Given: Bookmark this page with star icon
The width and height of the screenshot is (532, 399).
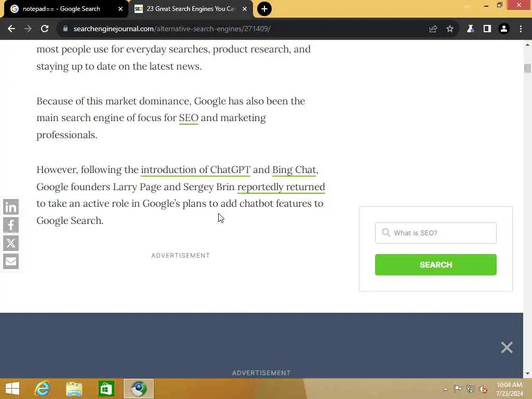Looking at the screenshot, I should click(450, 29).
